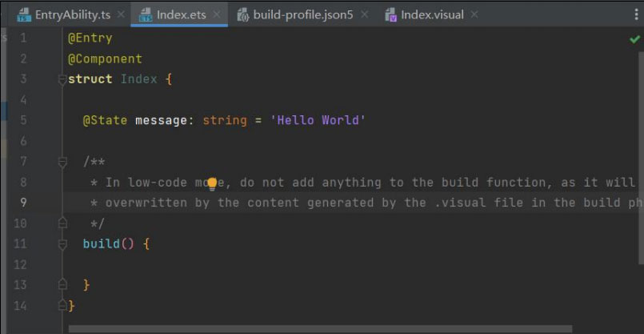Place cursor on the 'Hello World' string
Viewport: 644px width, 334px height.
318,120
